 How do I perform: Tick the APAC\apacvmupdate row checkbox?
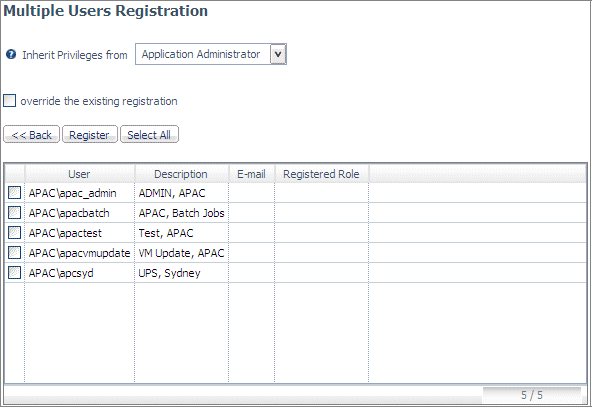click(x=14, y=253)
